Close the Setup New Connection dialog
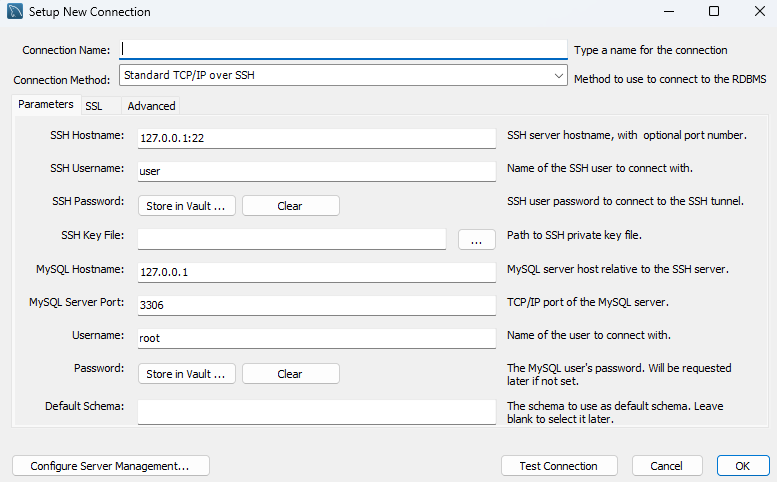777x482 pixels. pyautogui.click(x=759, y=11)
